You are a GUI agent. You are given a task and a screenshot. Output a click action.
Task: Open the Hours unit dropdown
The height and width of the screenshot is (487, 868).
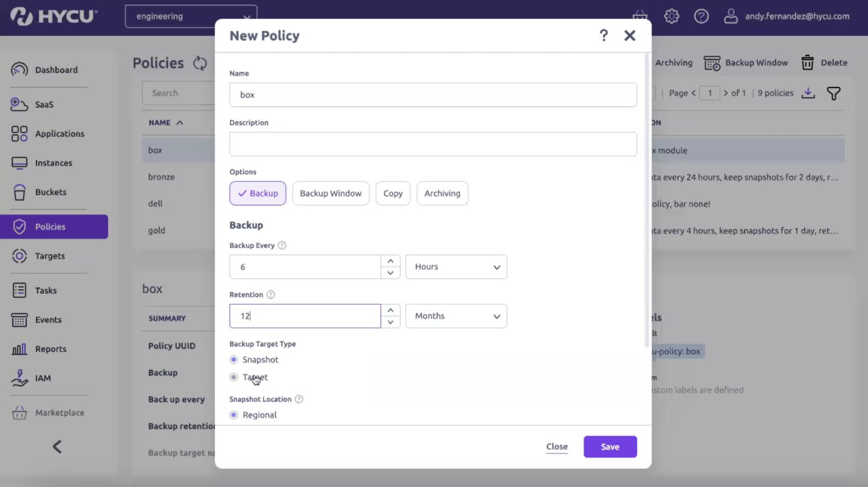456,267
